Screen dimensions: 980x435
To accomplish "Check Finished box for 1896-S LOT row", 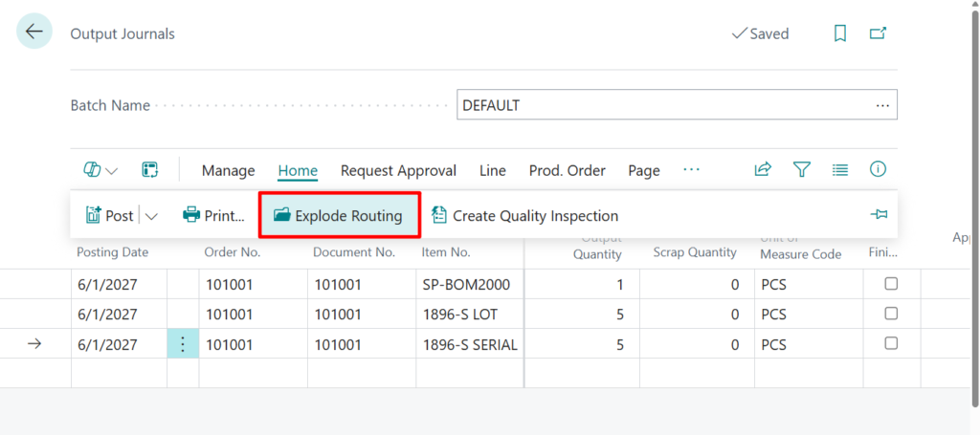I will coord(891,314).
